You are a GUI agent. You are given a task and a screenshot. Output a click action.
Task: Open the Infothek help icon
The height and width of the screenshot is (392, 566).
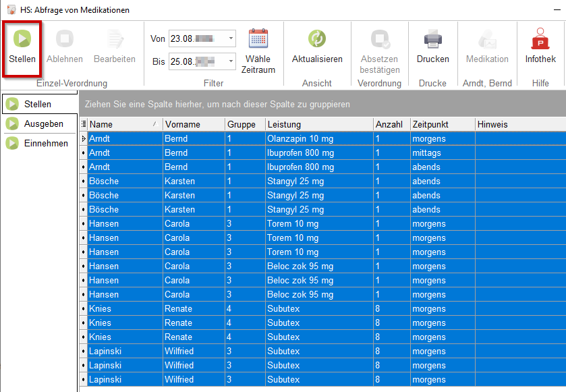[540, 39]
